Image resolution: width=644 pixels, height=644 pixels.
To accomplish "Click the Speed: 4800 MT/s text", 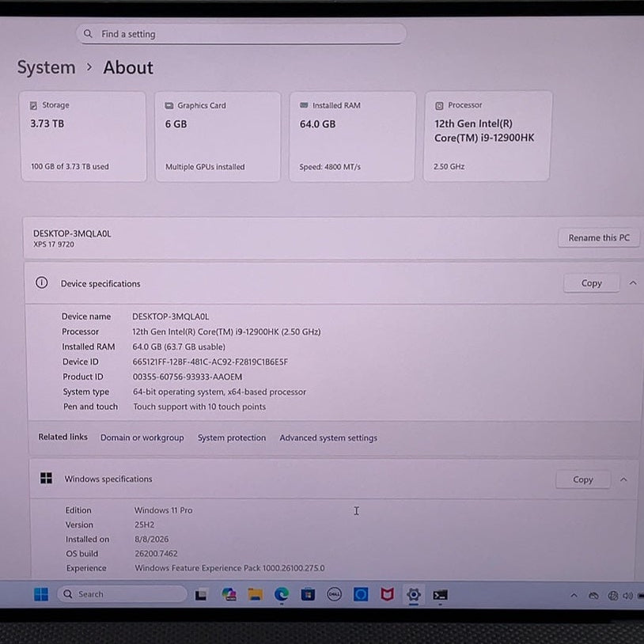I will pyautogui.click(x=330, y=167).
